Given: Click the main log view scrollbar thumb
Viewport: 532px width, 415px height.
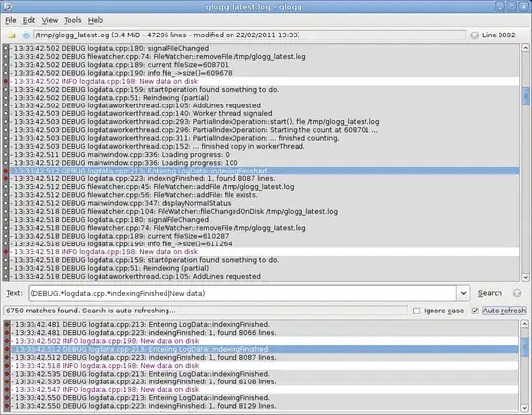Looking at the screenshot, I should click(525, 96).
